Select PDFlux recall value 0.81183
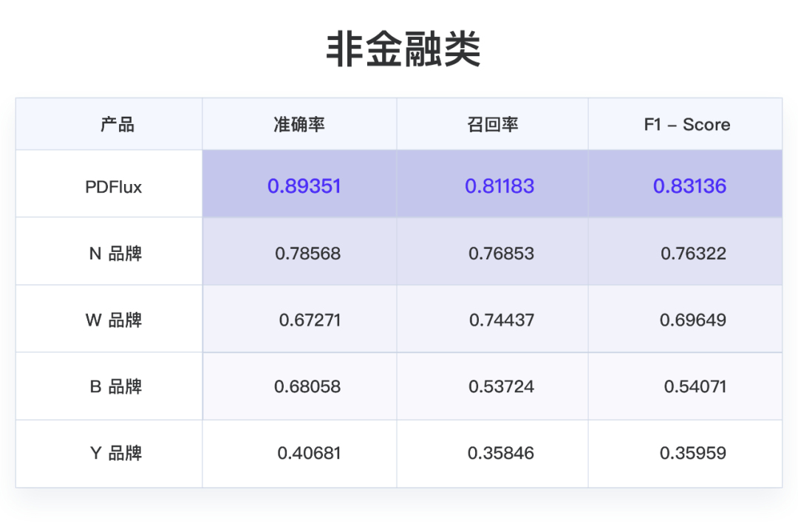The image size is (798, 532). (492, 186)
